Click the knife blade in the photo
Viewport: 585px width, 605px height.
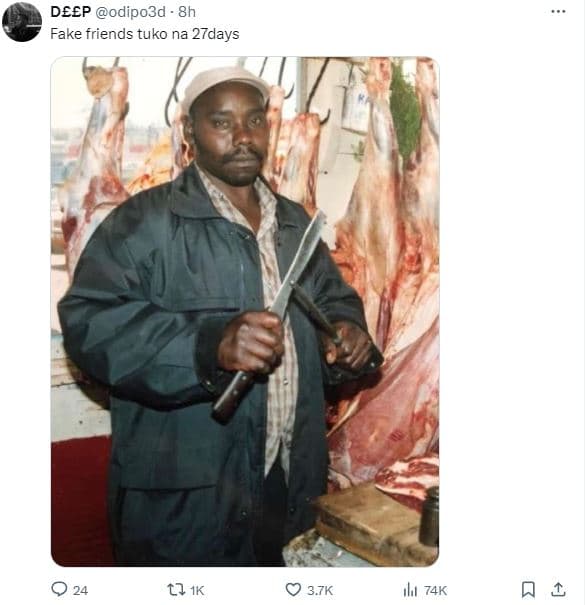(x=298, y=262)
